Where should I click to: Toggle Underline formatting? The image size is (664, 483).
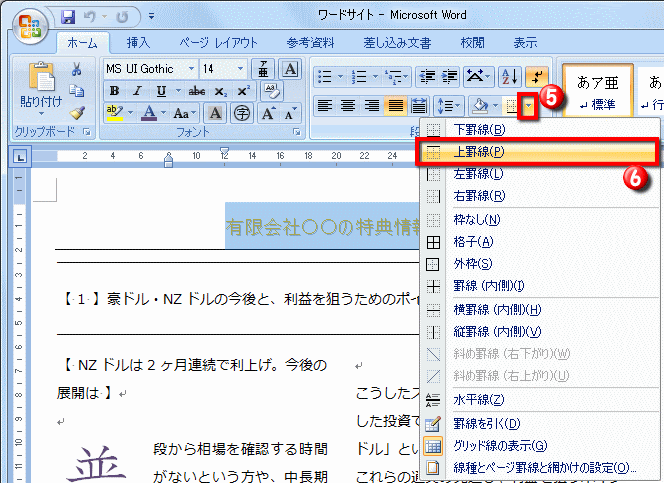161,91
